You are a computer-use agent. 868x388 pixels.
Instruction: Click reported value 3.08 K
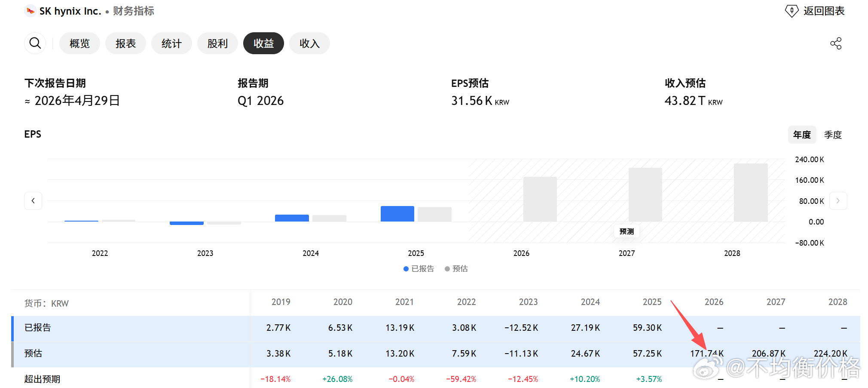coord(464,328)
